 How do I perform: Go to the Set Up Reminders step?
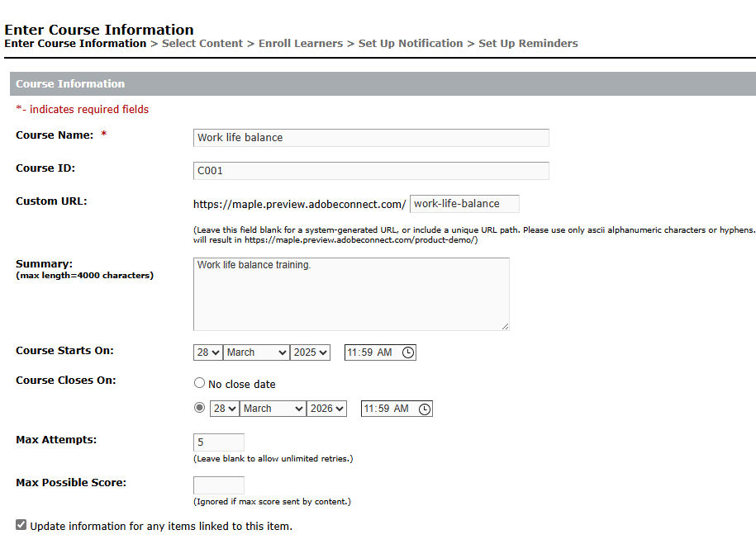[x=528, y=44]
